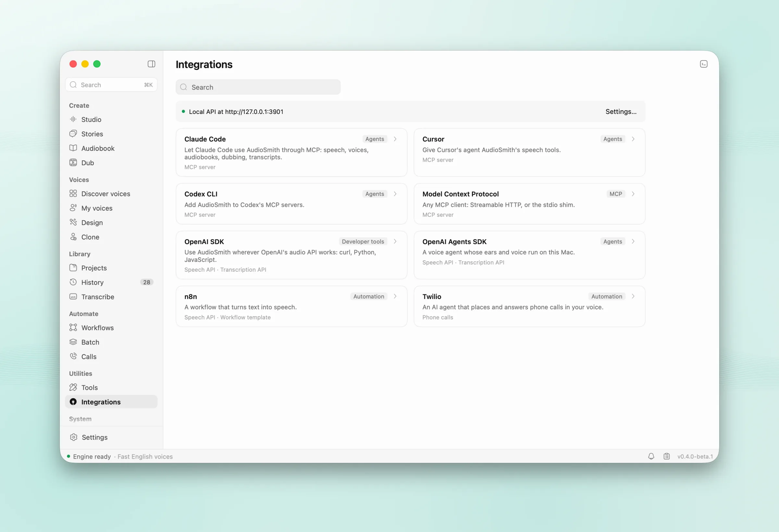Open Studio from the sidebar
This screenshot has height=532, width=779.
(111, 119)
